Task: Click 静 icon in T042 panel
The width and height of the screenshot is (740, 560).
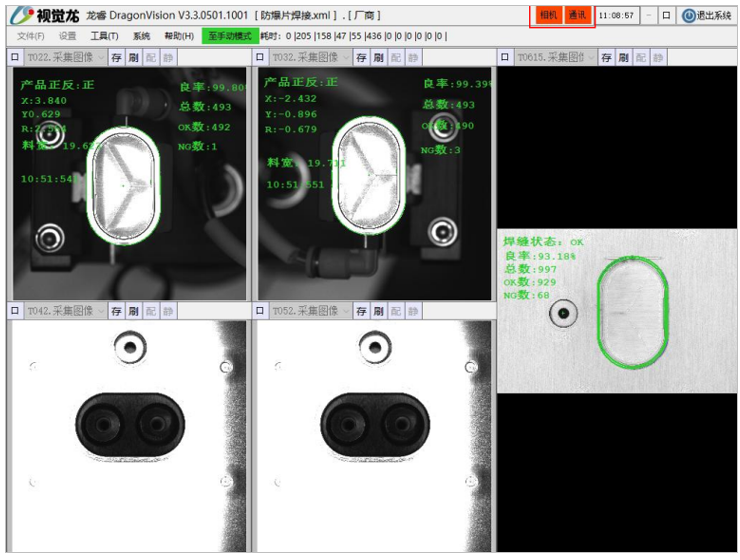Action: point(168,311)
